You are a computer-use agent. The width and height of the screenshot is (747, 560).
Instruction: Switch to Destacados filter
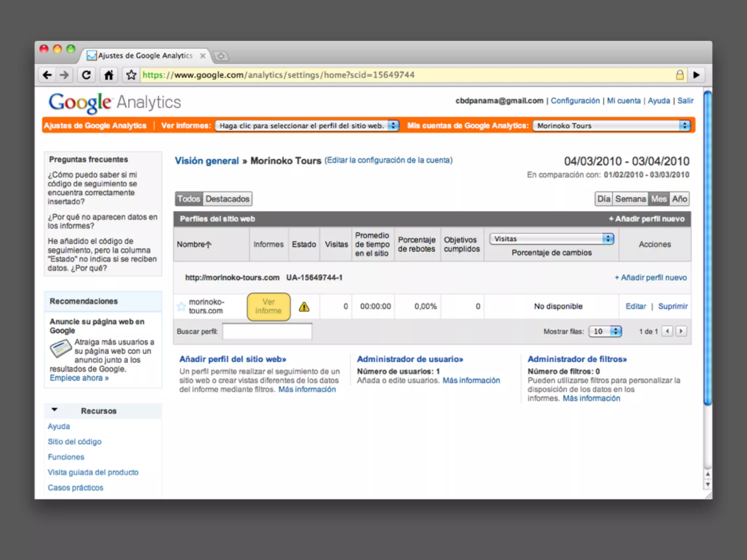227,199
